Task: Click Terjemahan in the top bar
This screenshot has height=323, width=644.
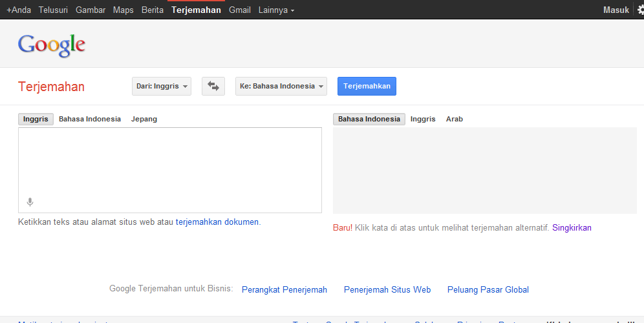Action: coord(196,10)
